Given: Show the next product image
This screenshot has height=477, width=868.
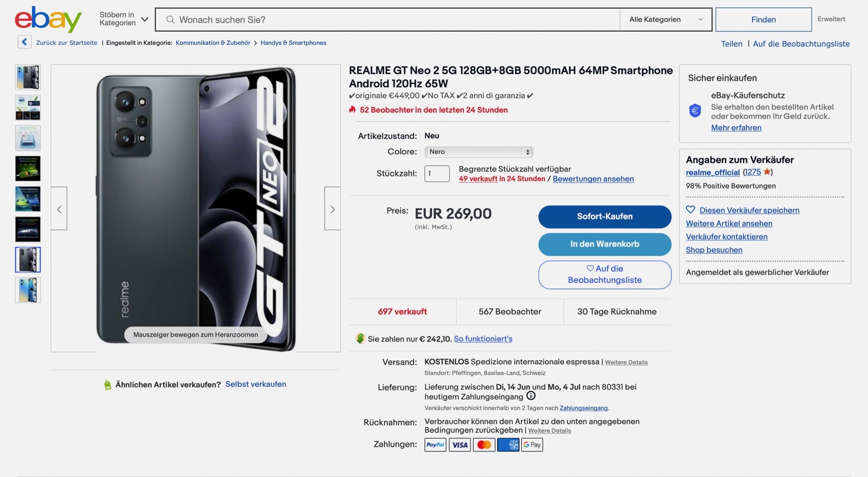Looking at the screenshot, I should (332, 209).
